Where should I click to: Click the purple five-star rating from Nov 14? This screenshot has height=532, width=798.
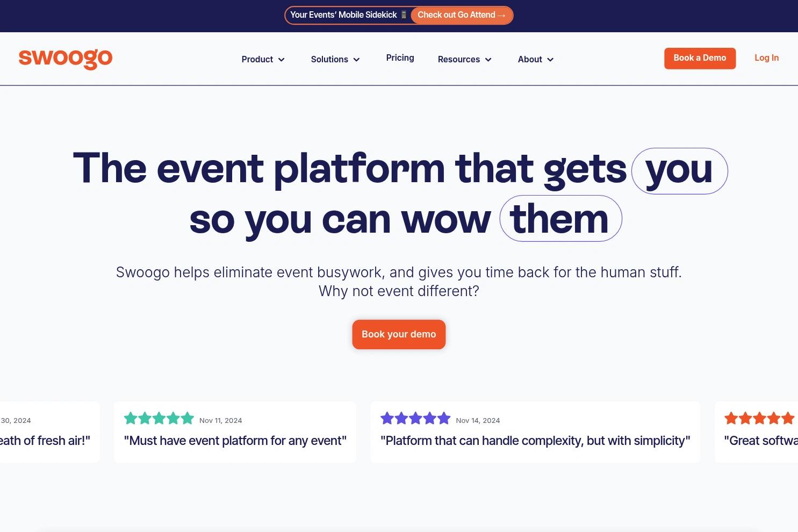click(x=415, y=418)
